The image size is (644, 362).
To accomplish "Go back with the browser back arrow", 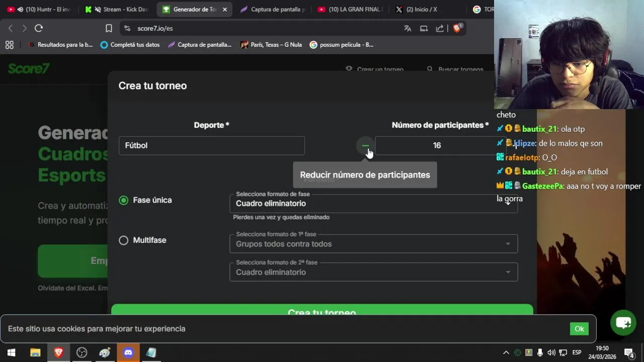I will 11,28.
